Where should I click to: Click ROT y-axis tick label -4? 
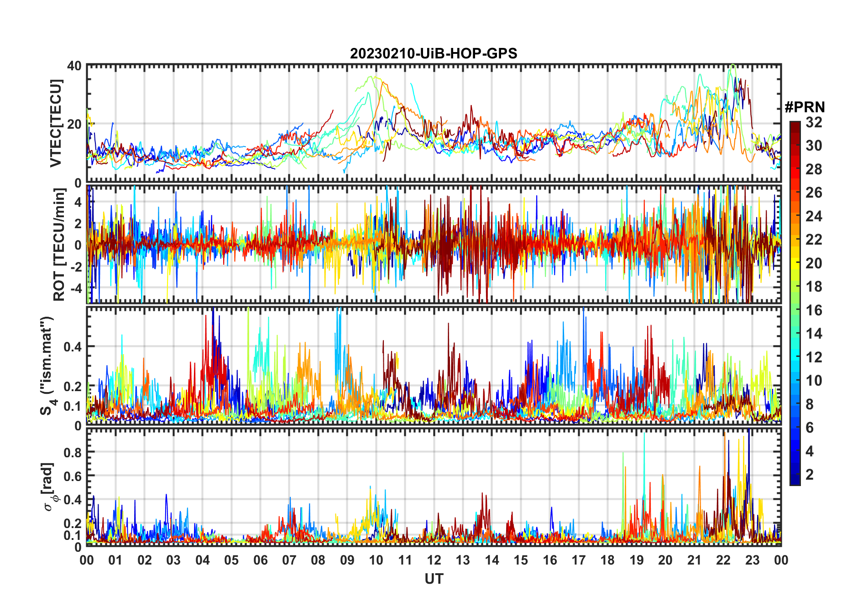click(76, 288)
